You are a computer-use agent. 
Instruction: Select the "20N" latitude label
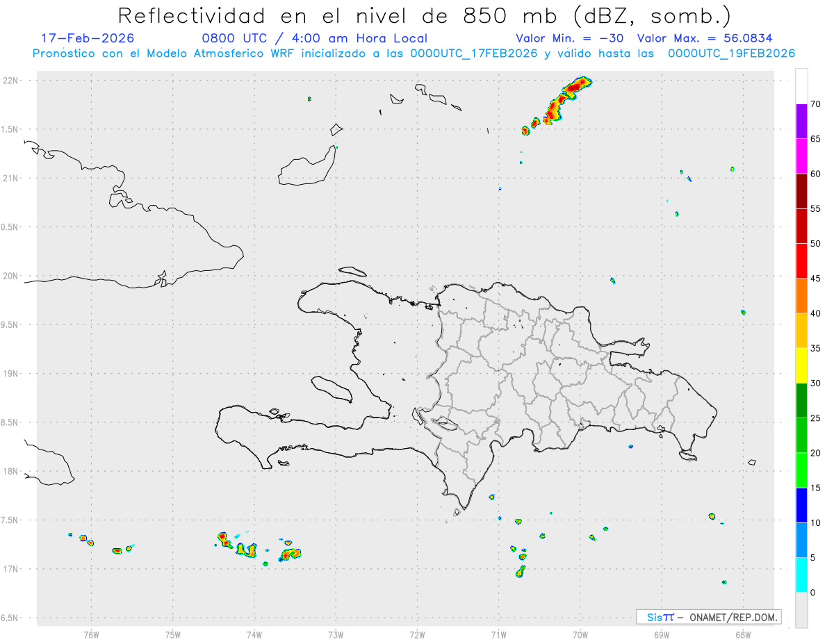pos(11,276)
